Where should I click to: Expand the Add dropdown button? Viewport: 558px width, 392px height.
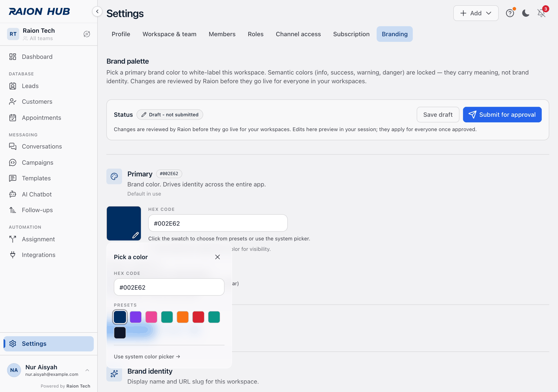click(x=476, y=13)
